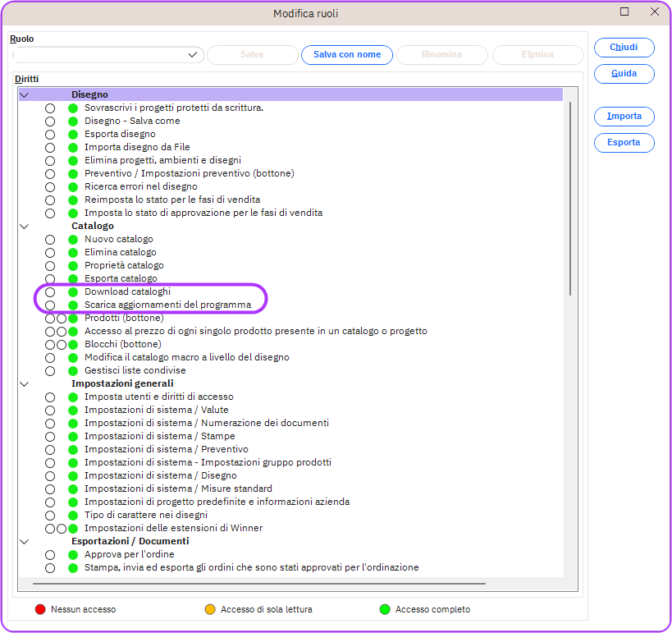Click green dot next to Nuovo catalogo

(x=73, y=239)
